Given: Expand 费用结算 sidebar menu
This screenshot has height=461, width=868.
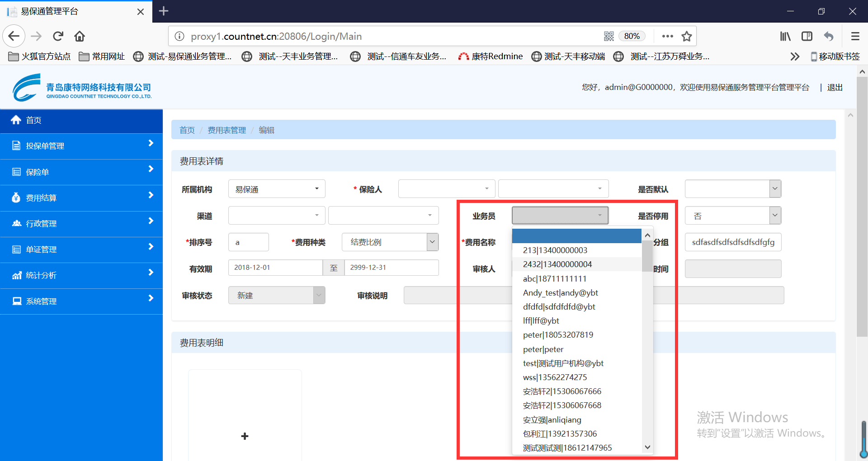Looking at the screenshot, I should point(81,198).
